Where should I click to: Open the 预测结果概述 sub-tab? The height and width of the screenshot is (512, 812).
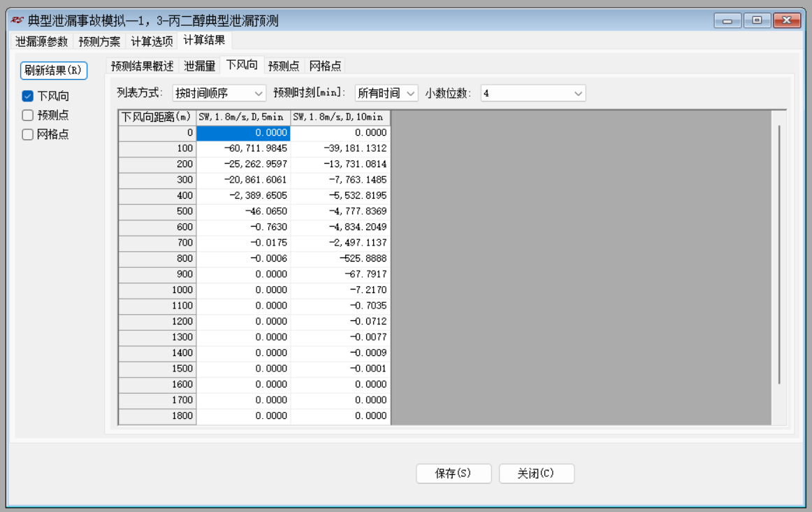coord(143,66)
